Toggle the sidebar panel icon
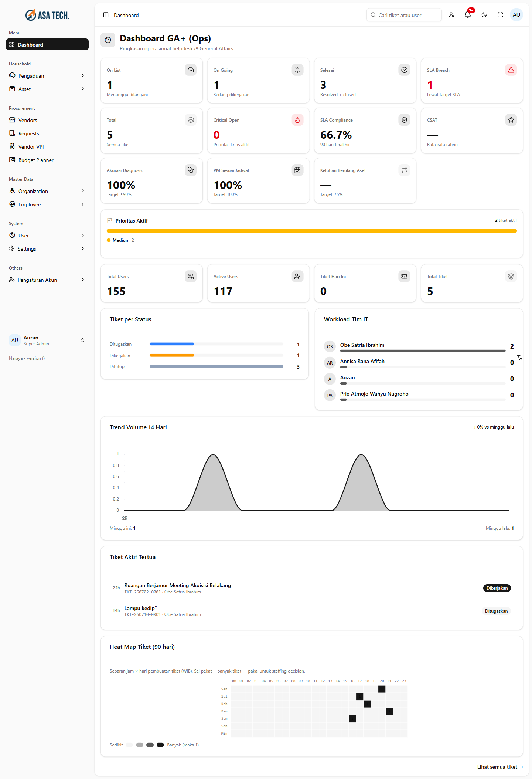The width and height of the screenshot is (532, 779). point(106,15)
